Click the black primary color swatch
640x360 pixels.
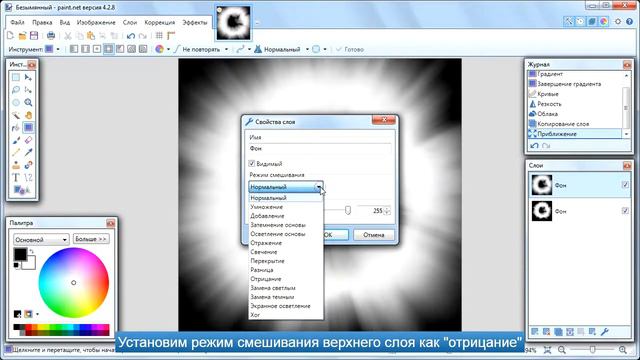tap(20, 254)
